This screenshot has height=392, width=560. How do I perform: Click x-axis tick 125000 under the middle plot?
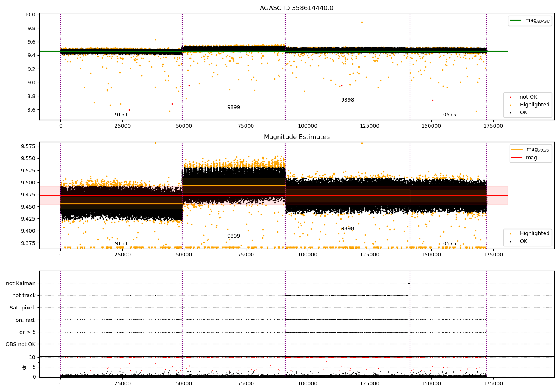click(369, 255)
